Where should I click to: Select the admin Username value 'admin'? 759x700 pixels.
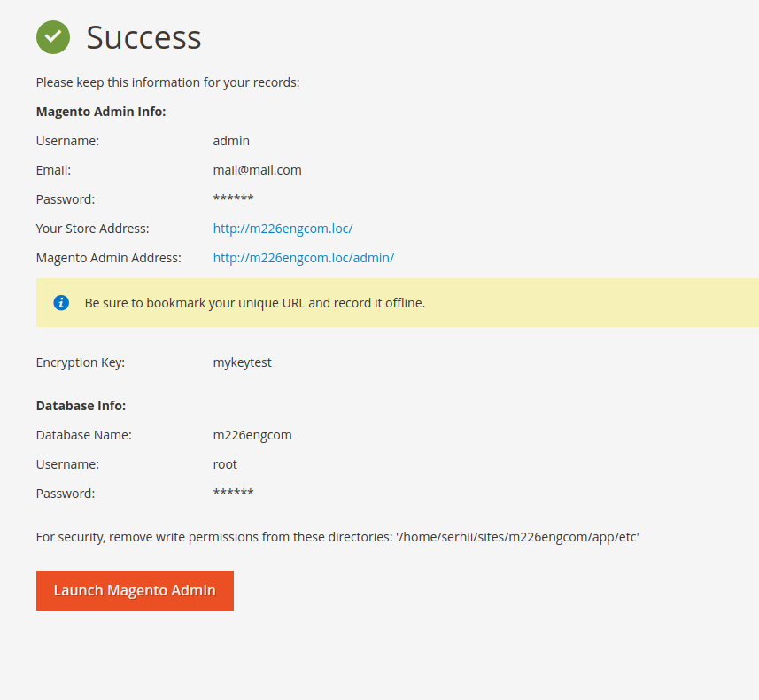pyautogui.click(x=231, y=140)
